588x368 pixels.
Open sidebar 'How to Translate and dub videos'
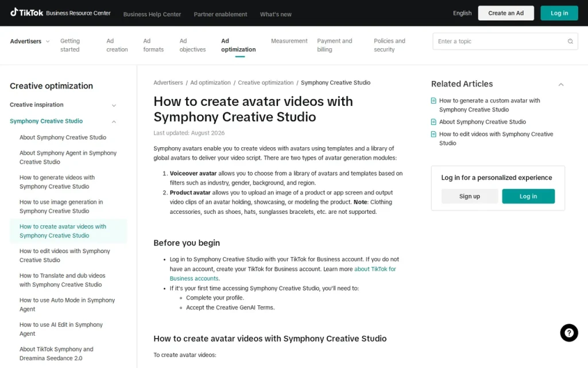[x=62, y=280]
